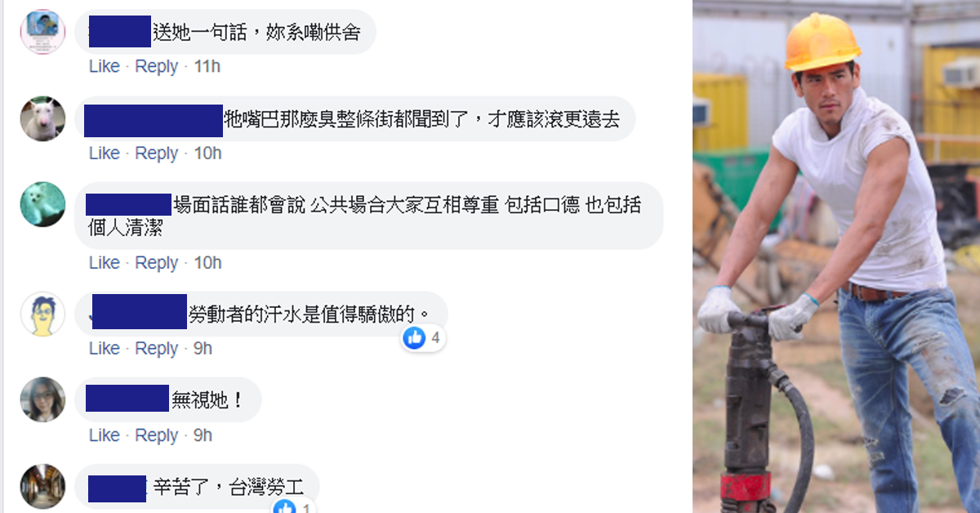Like the 勞動者的汗水 comment
The height and width of the screenshot is (513, 980).
pyautogui.click(x=104, y=348)
